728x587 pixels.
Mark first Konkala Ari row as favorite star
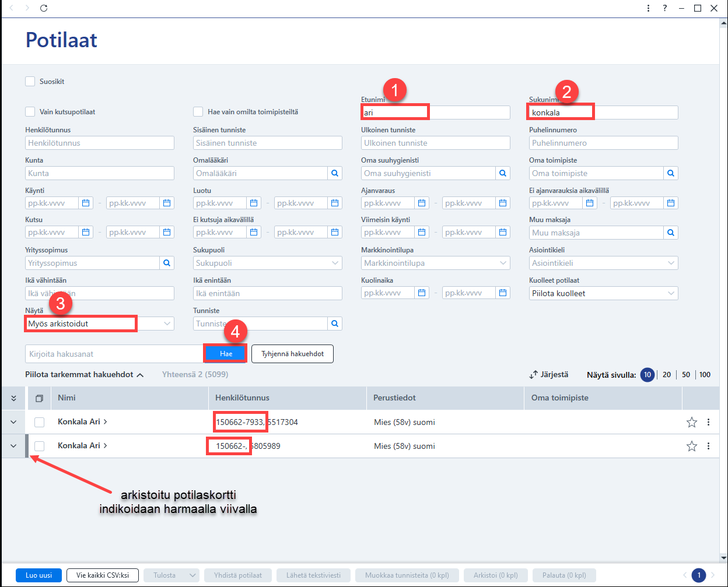692,422
